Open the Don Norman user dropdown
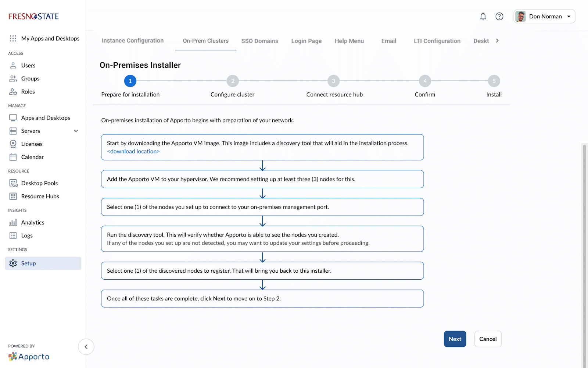The image size is (588, 368). coord(544,16)
